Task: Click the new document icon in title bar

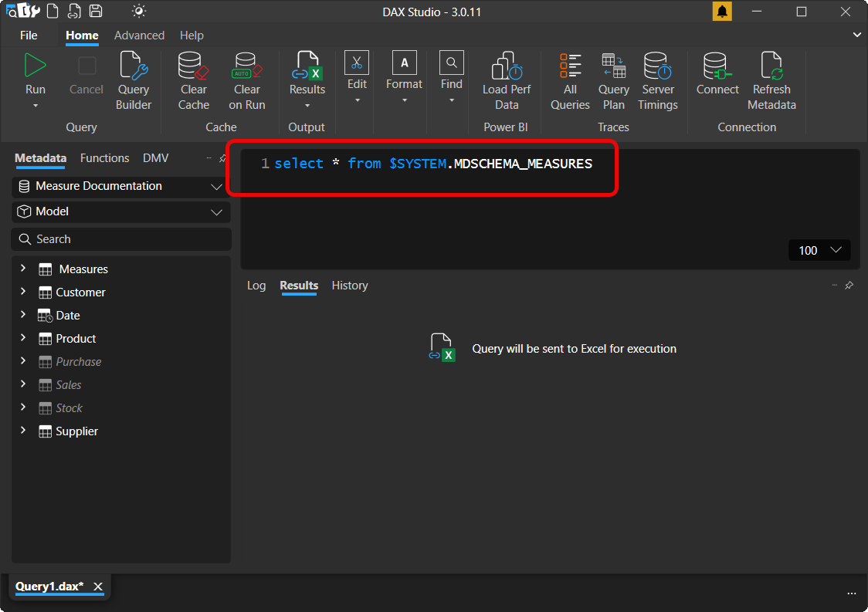Action: click(x=53, y=11)
